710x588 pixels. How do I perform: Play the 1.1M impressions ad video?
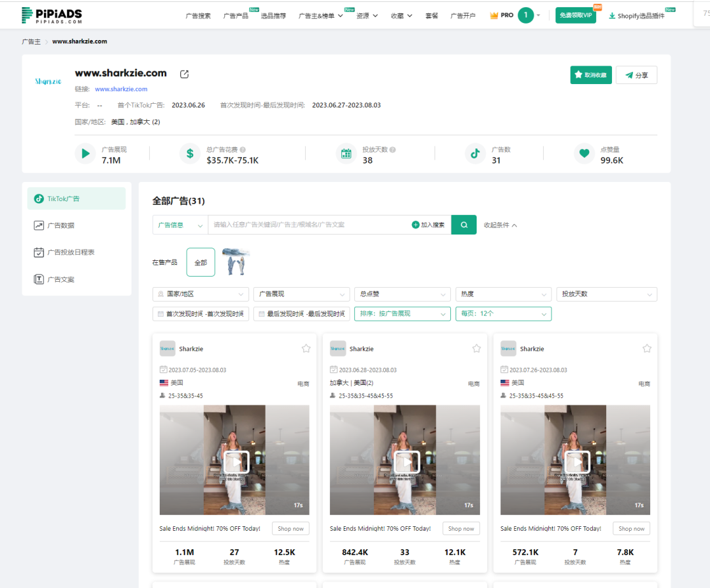tap(237, 462)
